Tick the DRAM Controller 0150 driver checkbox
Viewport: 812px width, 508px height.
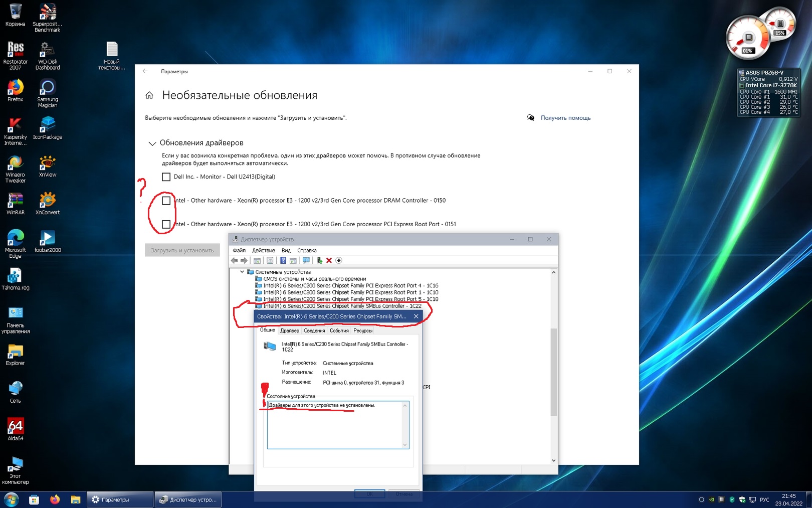(166, 201)
